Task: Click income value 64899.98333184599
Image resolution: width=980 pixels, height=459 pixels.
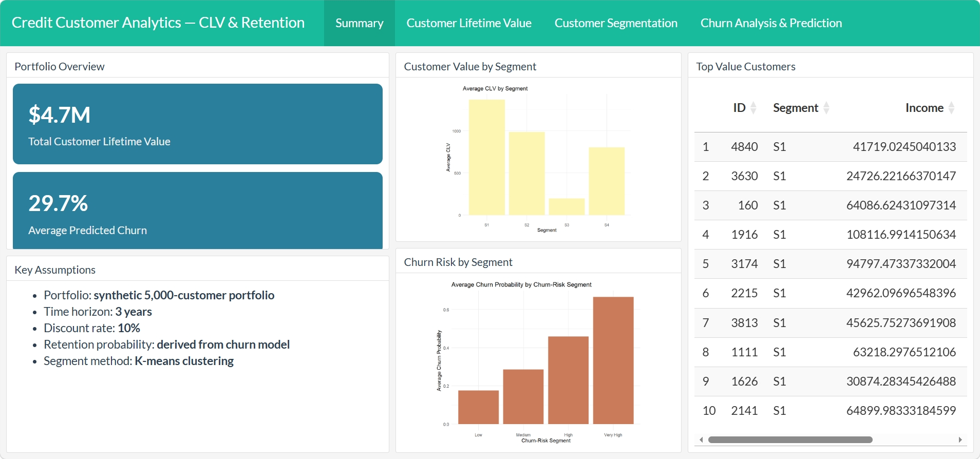Action: click(x=901, y=411)
